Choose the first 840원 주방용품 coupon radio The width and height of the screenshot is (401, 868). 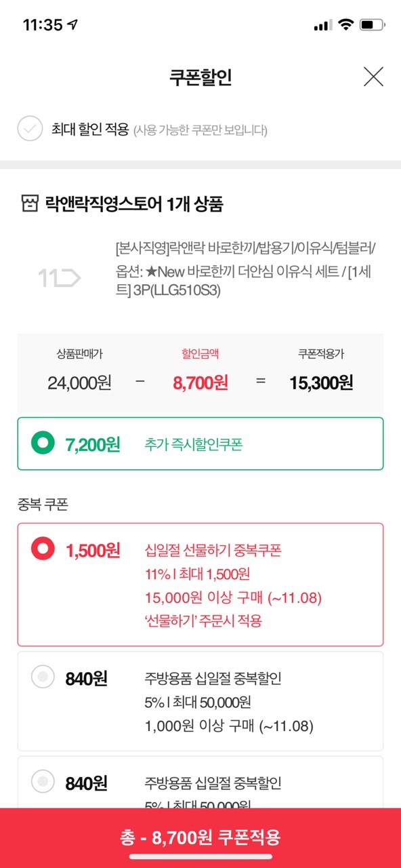43,677
